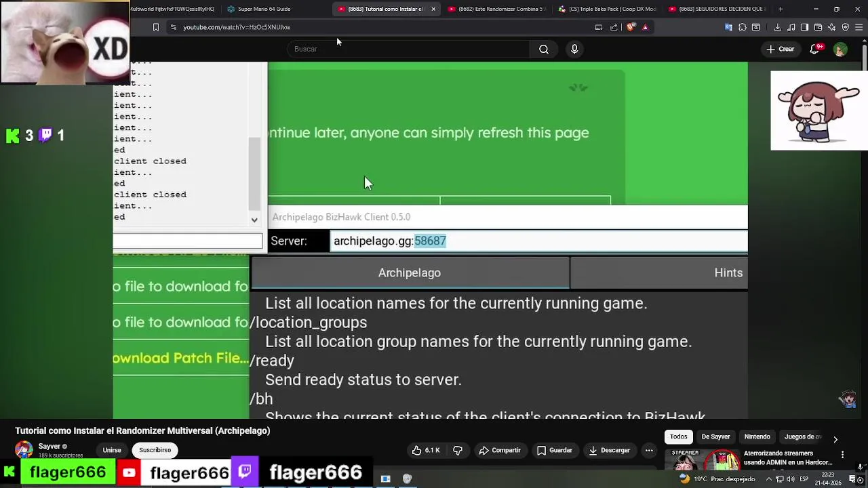
Task: Activate voice search microphone icon
Action: point(574,49)
